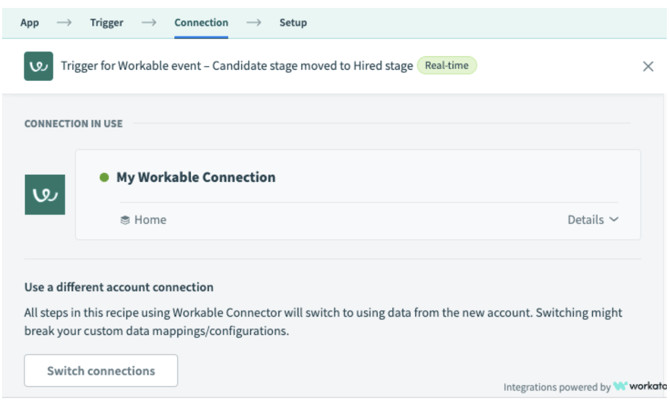Click the large Workable connection logo
The image size is (670, 406).
[x=45, y=195]
